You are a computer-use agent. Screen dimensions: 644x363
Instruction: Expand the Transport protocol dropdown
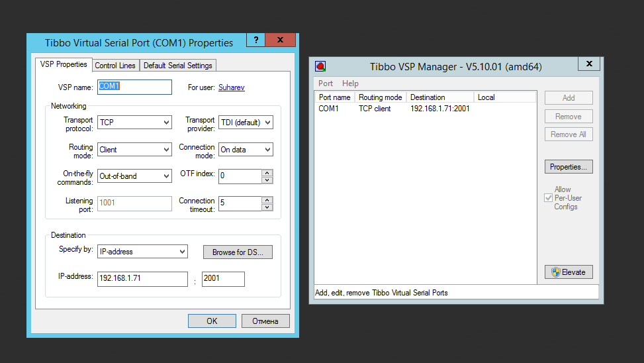coord(166,123)
